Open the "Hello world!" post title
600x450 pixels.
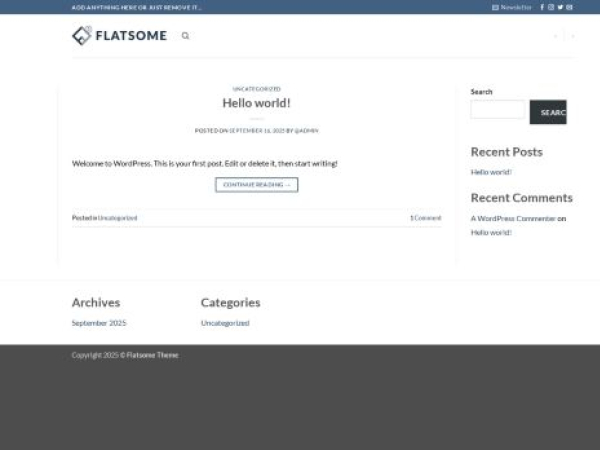pos(256,104)
